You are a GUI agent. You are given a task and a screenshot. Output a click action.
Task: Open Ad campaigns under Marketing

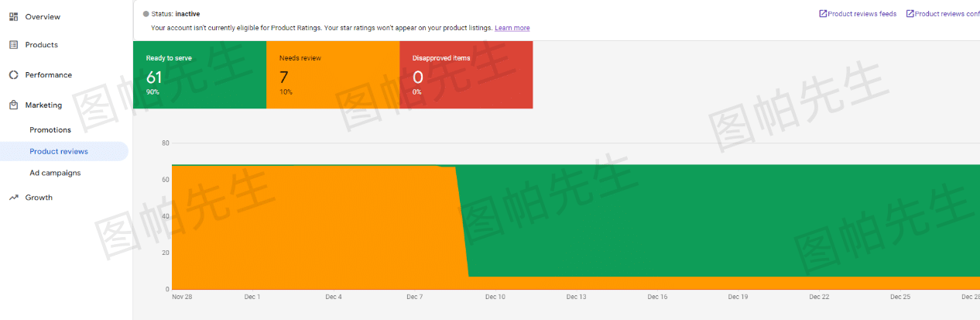(x=55, y=173)
